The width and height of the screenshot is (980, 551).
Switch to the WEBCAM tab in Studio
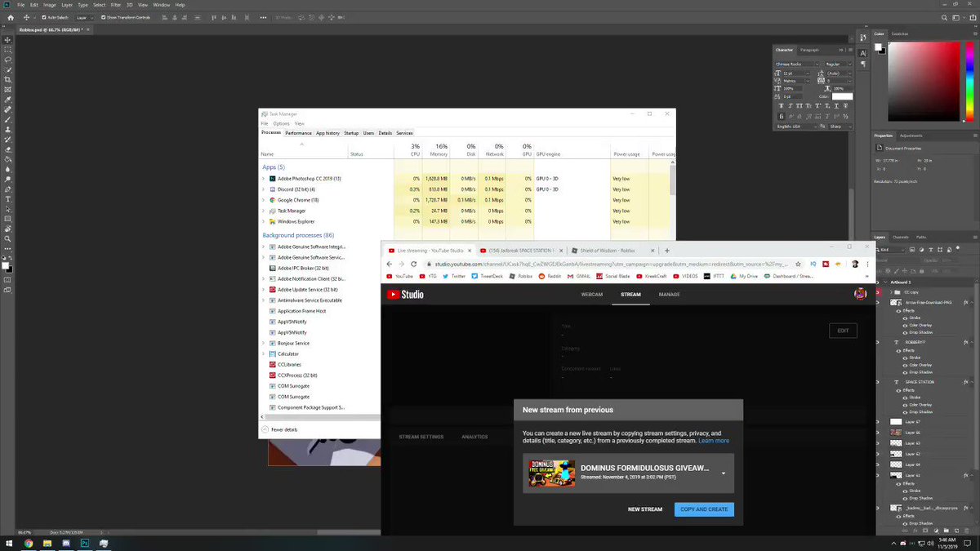point(591,295)
